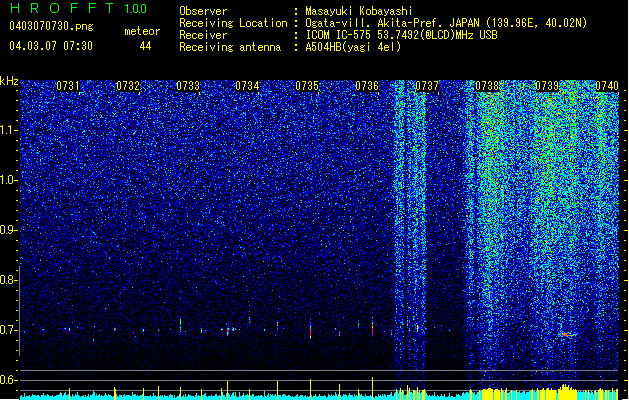Viewport: 629px width, 400px height.
Task: Click the 0736 time marker
Action: 367,86
